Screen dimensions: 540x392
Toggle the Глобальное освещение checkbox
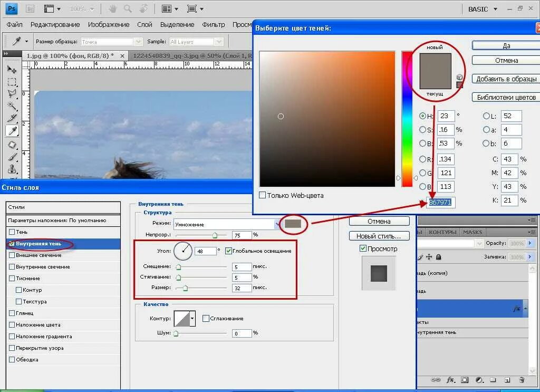228,251
